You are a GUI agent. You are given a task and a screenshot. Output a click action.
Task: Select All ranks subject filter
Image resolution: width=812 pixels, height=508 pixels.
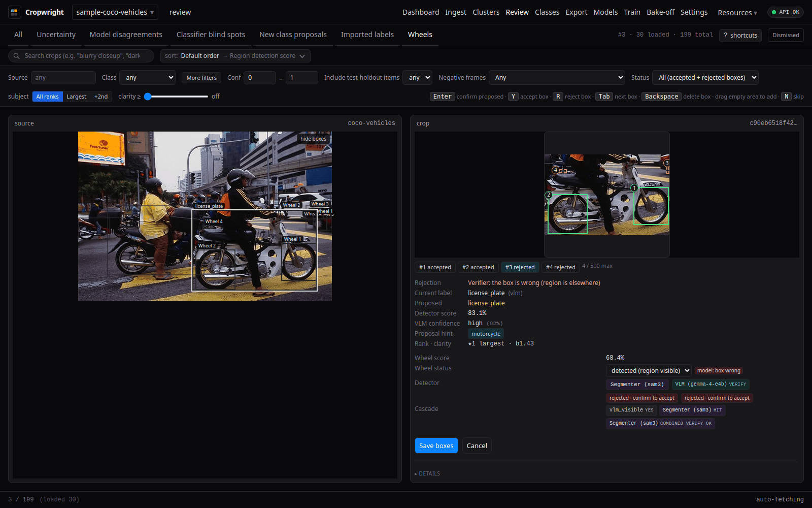coord(48,97)
